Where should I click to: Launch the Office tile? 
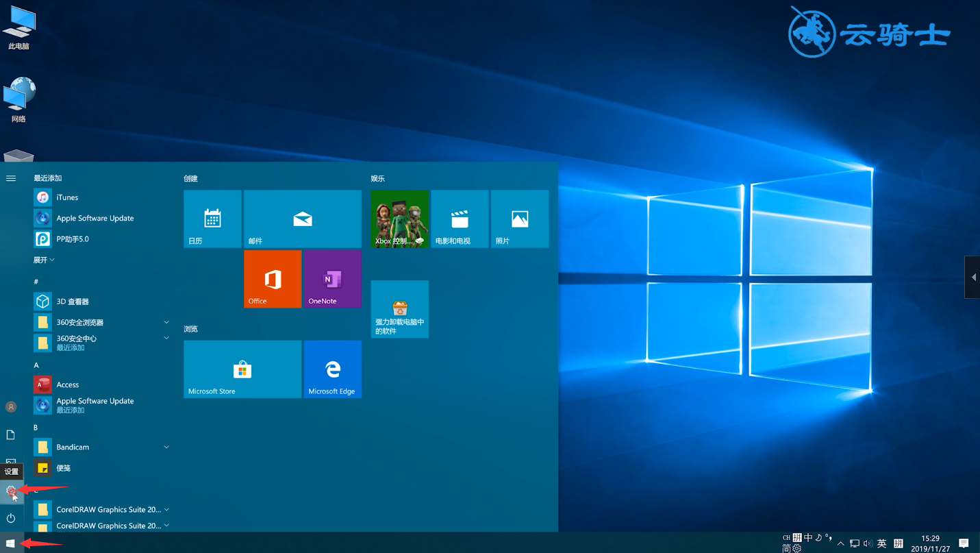[x=273, y=279]
